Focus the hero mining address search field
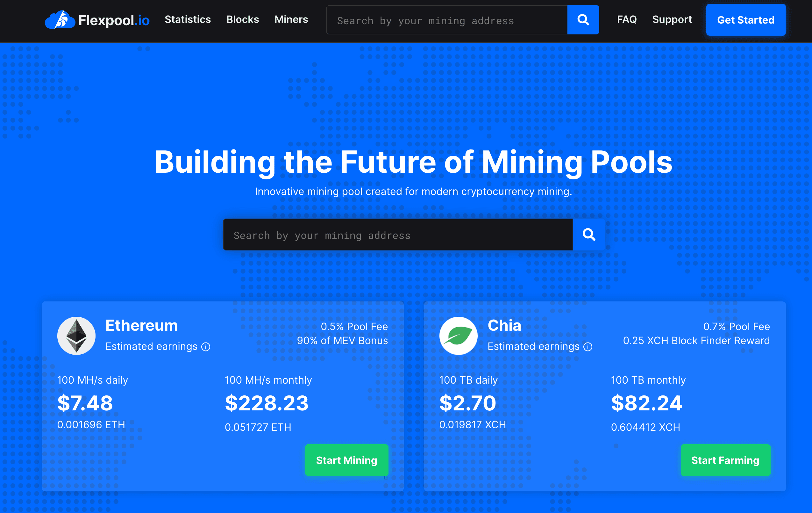The height and width of the screenshot is (513, 812). [398, 235]
